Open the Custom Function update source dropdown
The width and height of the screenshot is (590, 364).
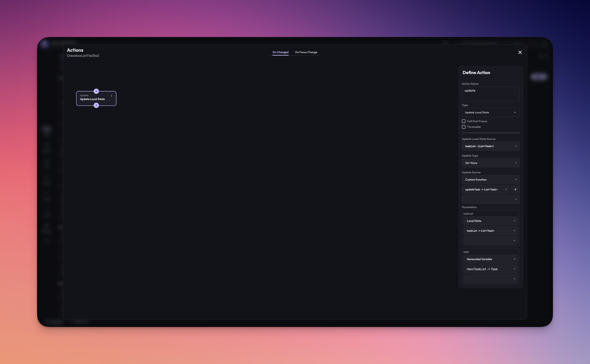click(x=490, y=180)
